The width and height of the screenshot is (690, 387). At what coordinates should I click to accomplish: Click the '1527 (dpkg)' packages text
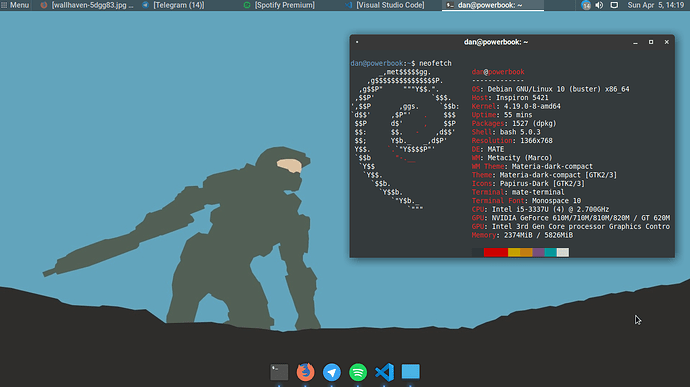pos(534,124)
